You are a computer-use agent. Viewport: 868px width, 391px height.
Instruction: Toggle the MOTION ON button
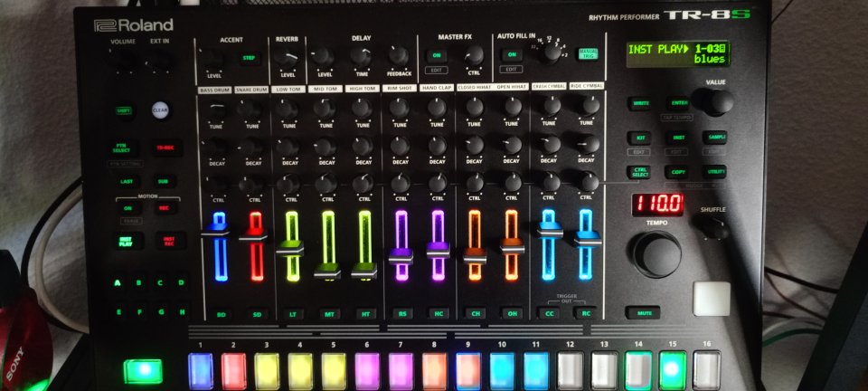[127, 207]
